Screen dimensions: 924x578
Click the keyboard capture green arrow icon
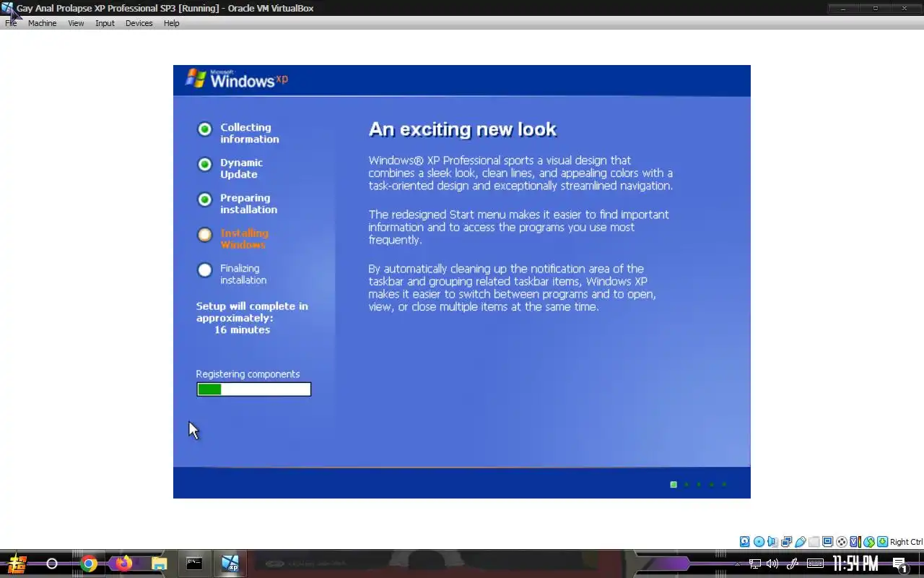click(x=882, y=542)
